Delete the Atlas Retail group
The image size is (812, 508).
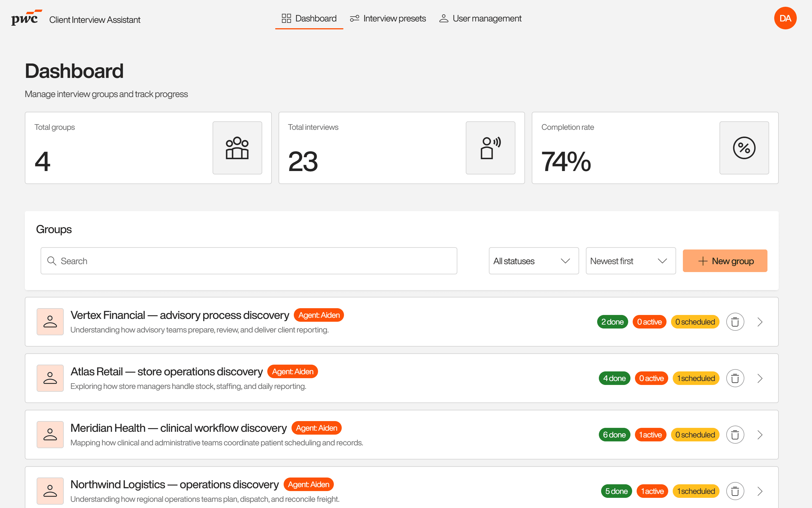coord(735,378)
